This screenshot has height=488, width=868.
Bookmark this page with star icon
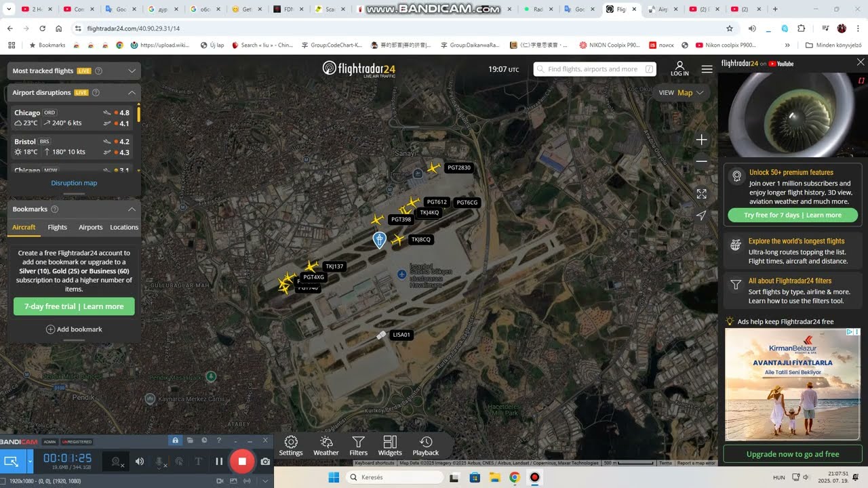point(730,28)
